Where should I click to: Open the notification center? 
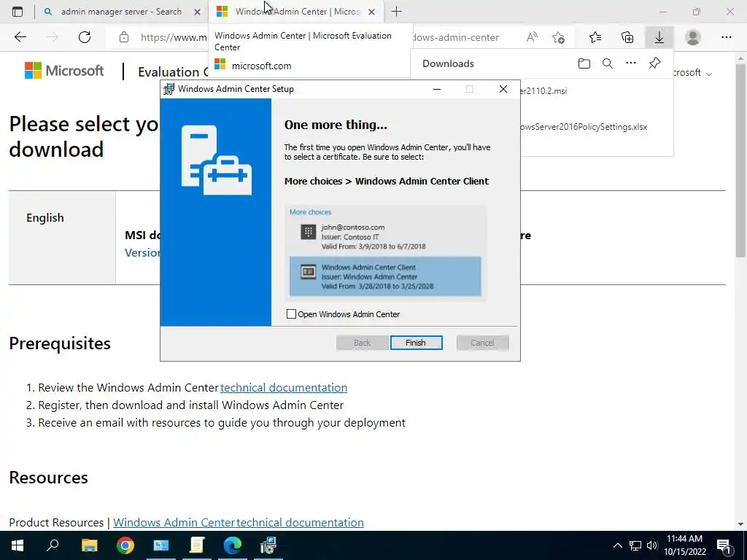(724, 545)
